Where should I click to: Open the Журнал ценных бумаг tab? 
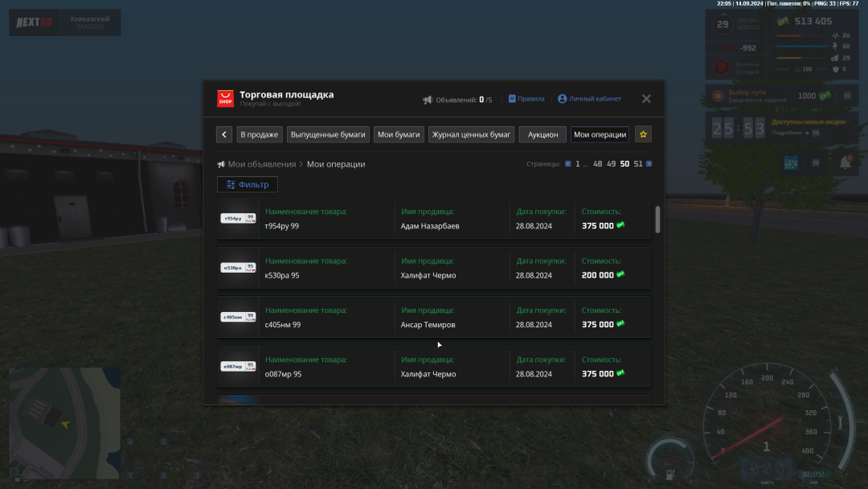point(471,134)
